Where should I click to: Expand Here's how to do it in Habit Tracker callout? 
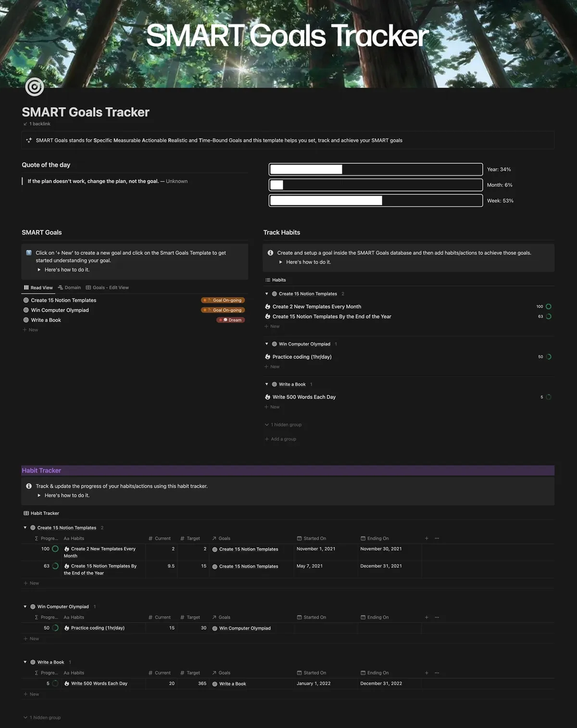[39, 495]
